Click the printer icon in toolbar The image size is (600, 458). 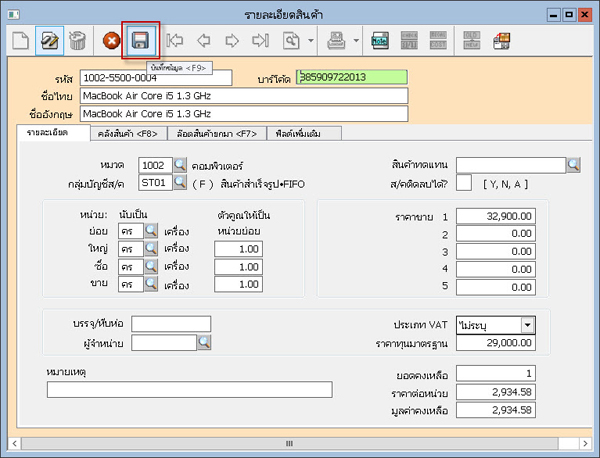pyautogui.click(x=336, y=40)
